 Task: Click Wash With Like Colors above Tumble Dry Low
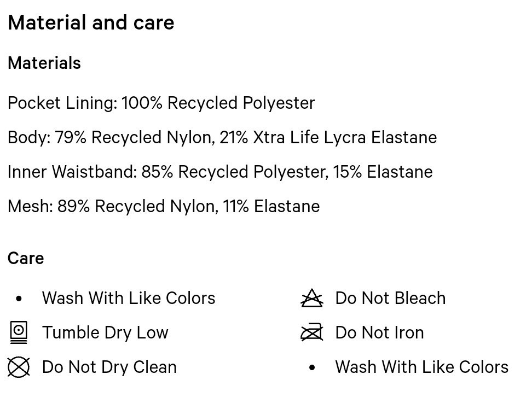(129, 299)
